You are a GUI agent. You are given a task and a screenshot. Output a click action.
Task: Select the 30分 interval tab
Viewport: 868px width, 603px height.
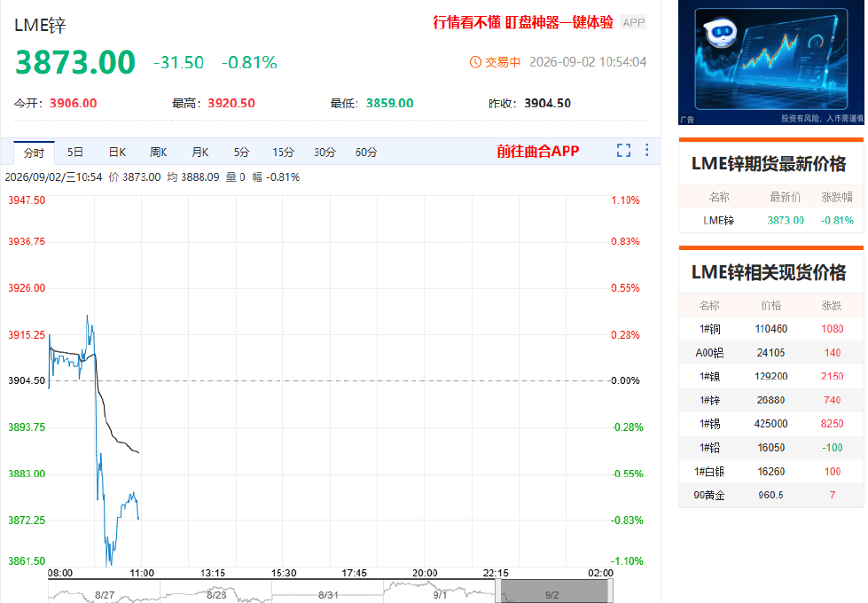point(325,153)
